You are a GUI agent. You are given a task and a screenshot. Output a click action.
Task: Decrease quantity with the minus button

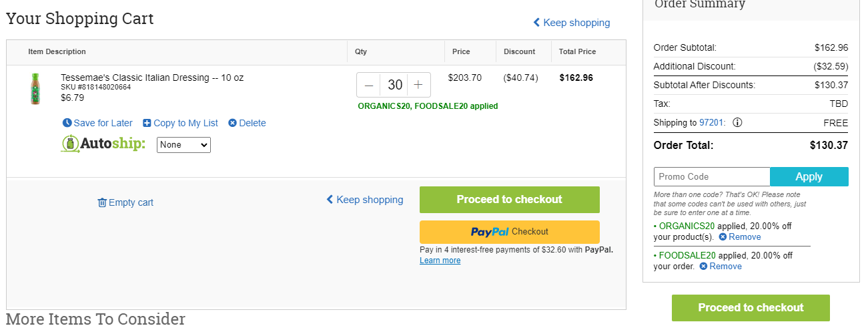tap(369, 85)
